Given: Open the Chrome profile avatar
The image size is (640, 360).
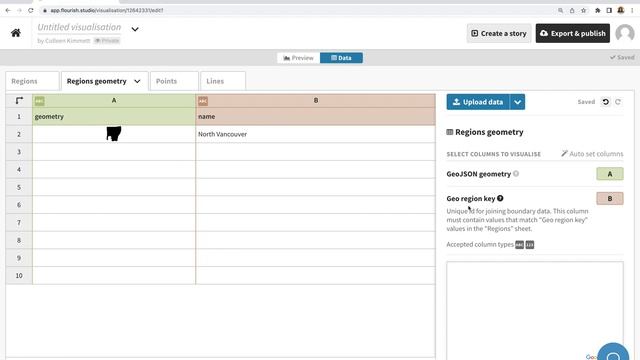Looking at the screenshot, I should (621, 10).
